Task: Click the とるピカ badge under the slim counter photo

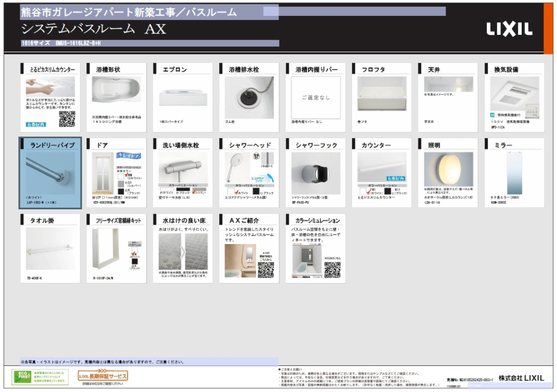Action: [x=36, y=125]
